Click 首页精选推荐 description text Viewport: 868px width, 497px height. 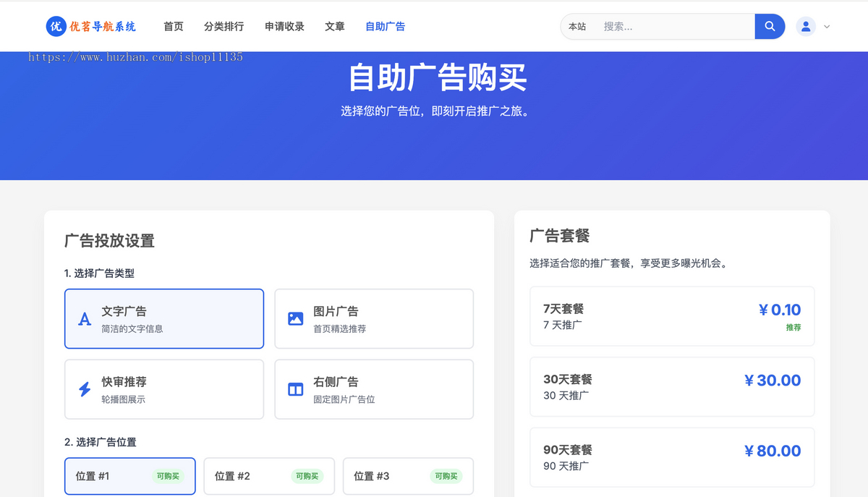point(340,328)
